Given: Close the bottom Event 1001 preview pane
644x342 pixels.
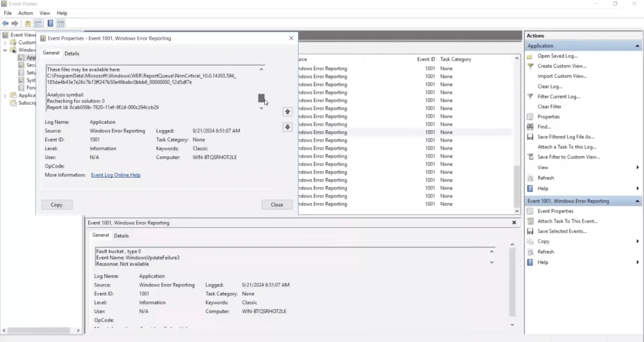Looking at the screenshot, I should 514,223.
